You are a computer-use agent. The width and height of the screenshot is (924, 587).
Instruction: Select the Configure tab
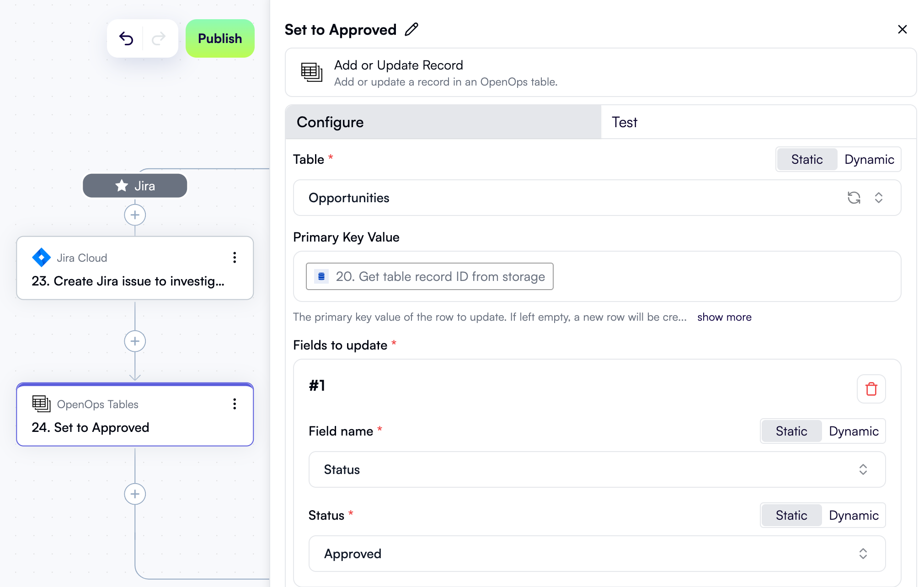click(x=330, y=122)
